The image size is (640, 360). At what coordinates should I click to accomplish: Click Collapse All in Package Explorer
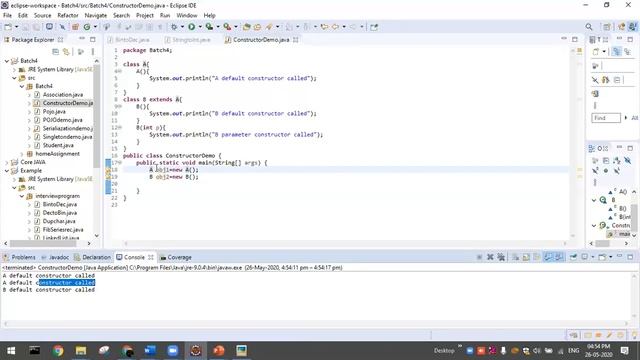[x=56, y=52]
